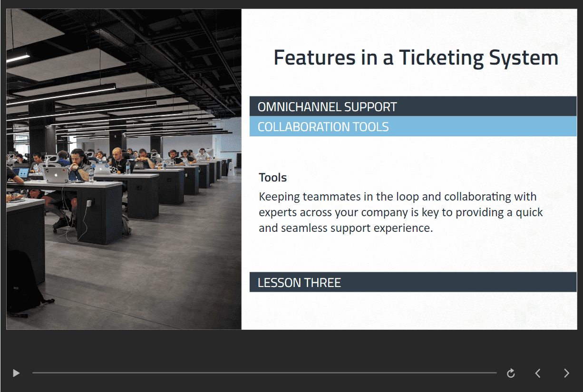Start playback with the play icon

(x=16, y=373)
